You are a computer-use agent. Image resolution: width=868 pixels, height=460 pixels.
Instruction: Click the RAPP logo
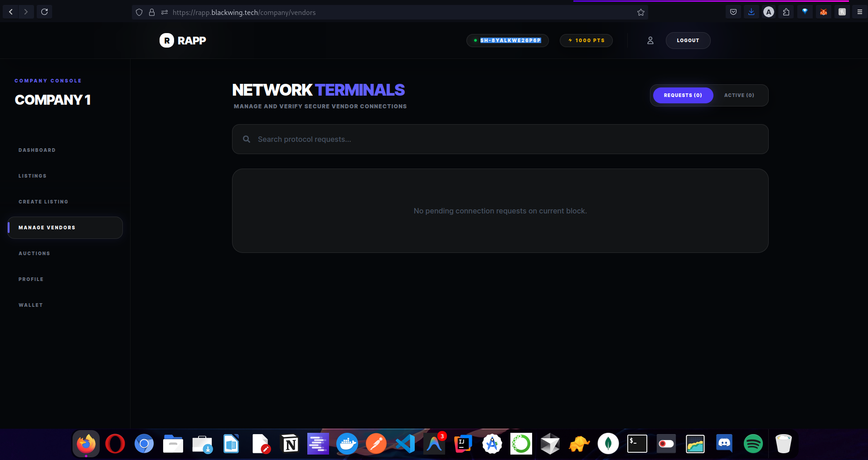pos(183,40)
